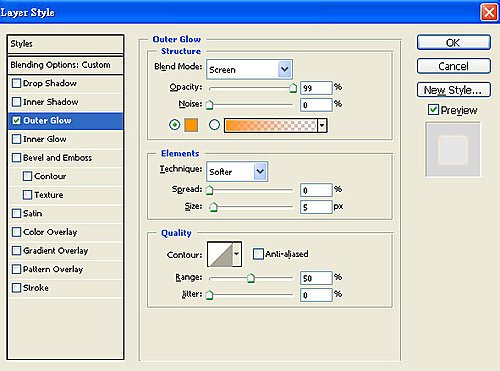Click the Noise value field
The width and height of the screenshot is (500, 371).
316,105
